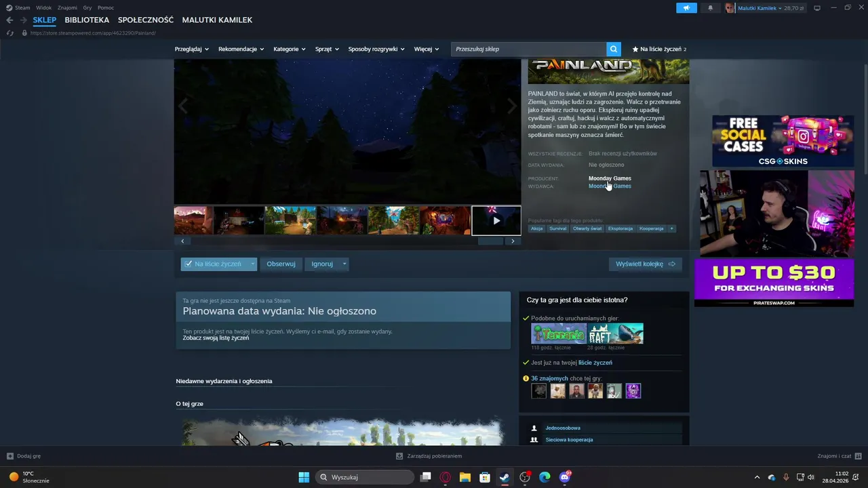This screenshot has height=488, width=868.
Task: Click the magnifier search button
Action: tap(614, 49)
